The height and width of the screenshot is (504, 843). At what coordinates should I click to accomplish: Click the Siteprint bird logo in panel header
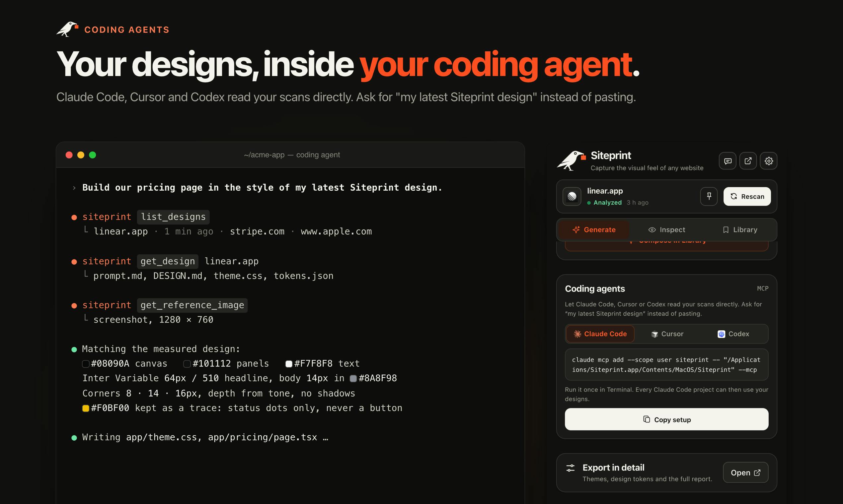click(572, 160)
